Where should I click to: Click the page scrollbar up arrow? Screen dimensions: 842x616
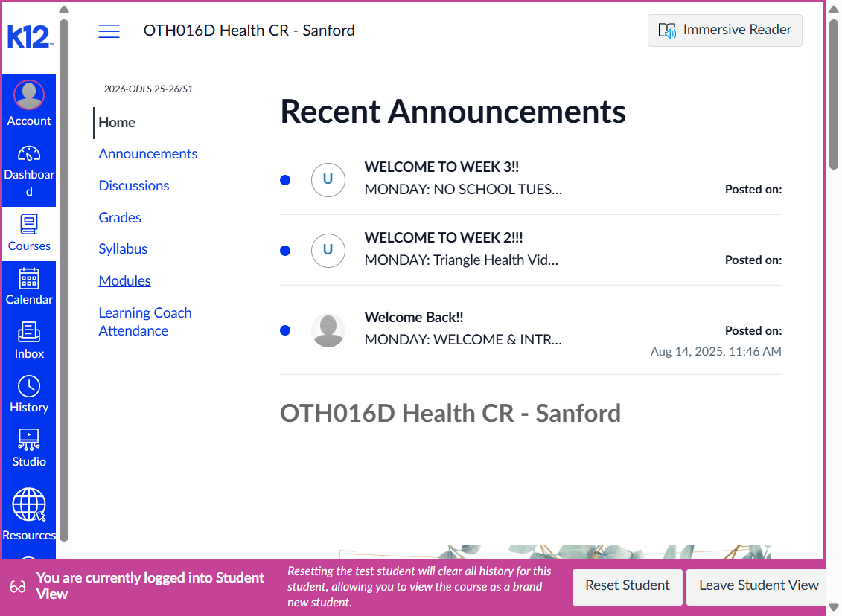(833, 9)
